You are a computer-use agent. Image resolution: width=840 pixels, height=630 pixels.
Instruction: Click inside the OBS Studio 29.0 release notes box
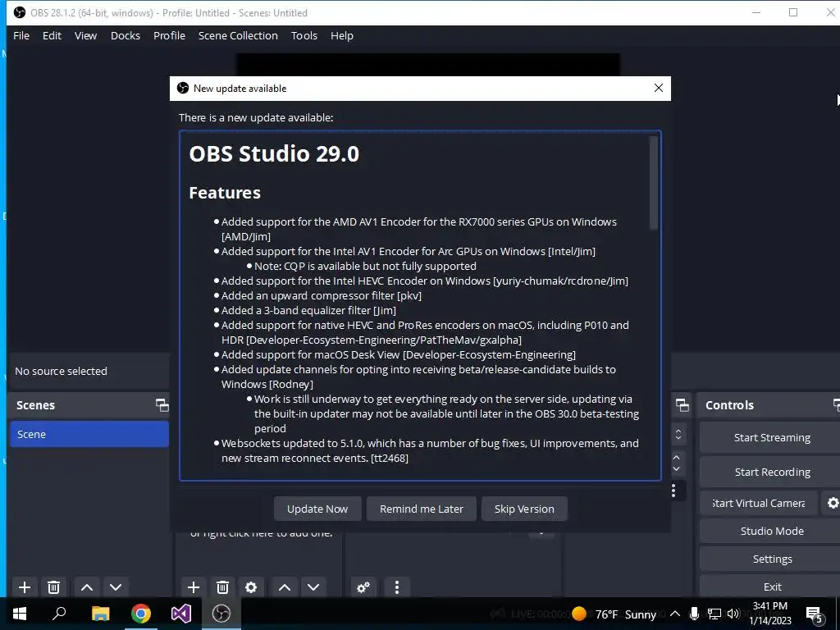[x=421, y=305]
